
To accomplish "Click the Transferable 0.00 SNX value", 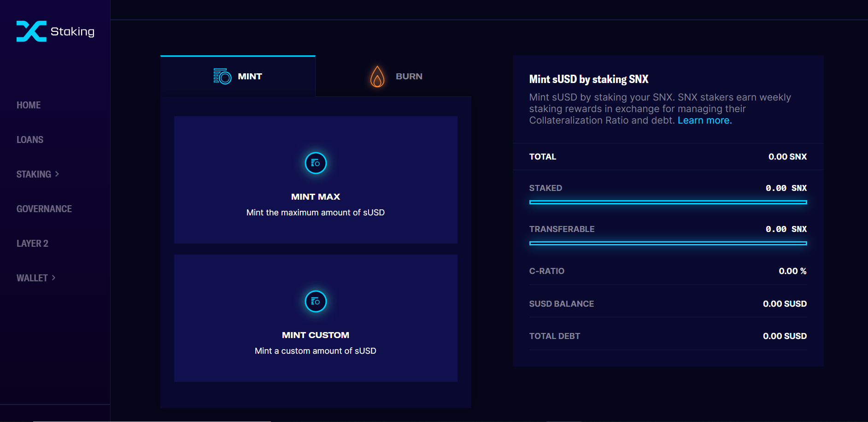I will coord(786,229).
